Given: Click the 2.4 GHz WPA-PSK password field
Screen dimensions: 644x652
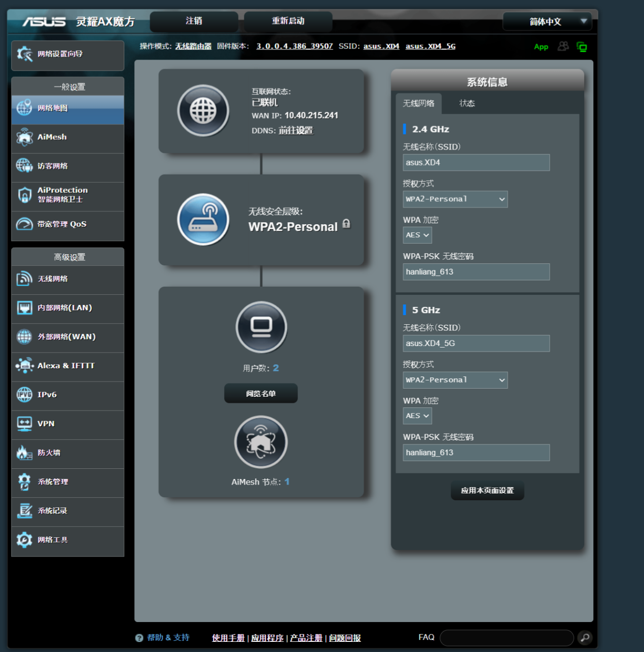Looking at the screenshot, I should click(x=476, y=272).
